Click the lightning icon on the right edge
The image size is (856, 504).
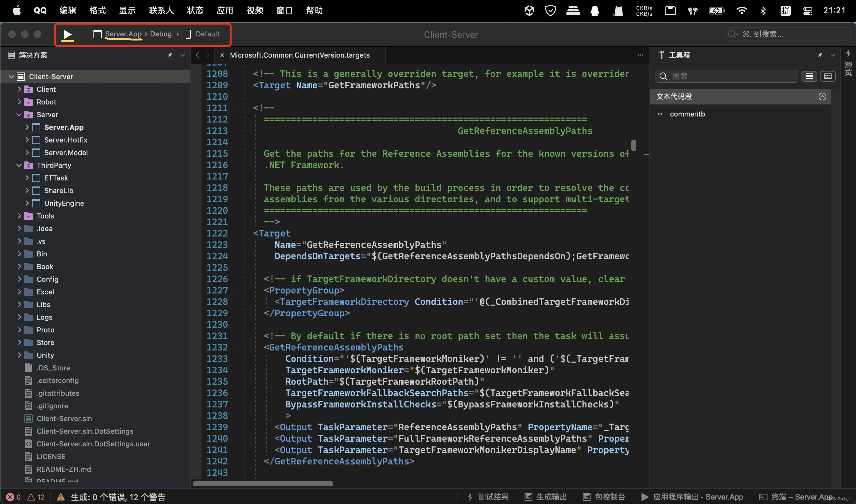point(849,53)
